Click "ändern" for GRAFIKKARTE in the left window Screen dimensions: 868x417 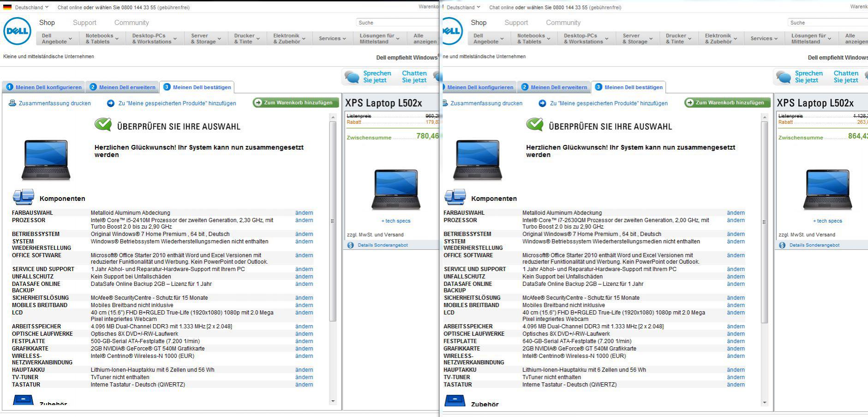(304, 349)
